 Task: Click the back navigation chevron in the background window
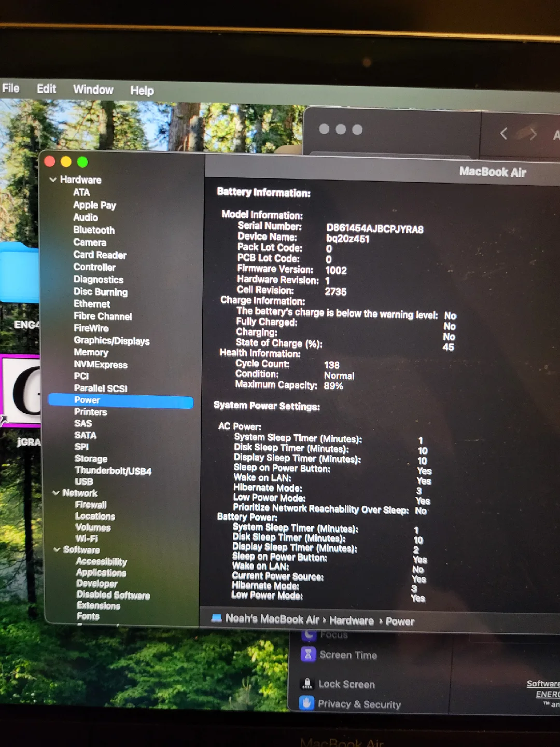click(x=503, y=134)
